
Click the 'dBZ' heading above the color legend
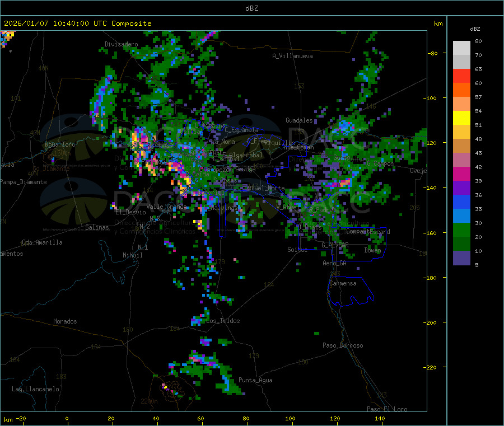point(475,29)
